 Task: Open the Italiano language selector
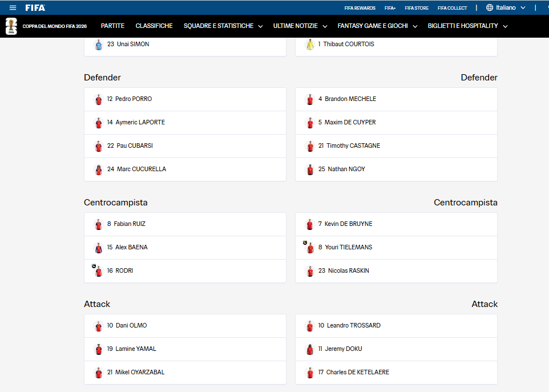pos(506,7)
